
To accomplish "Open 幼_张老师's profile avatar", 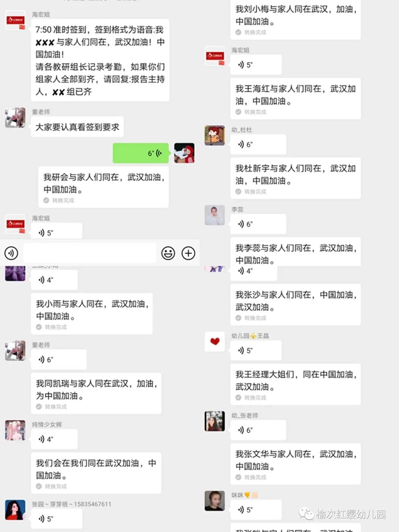I will (215, 421).
